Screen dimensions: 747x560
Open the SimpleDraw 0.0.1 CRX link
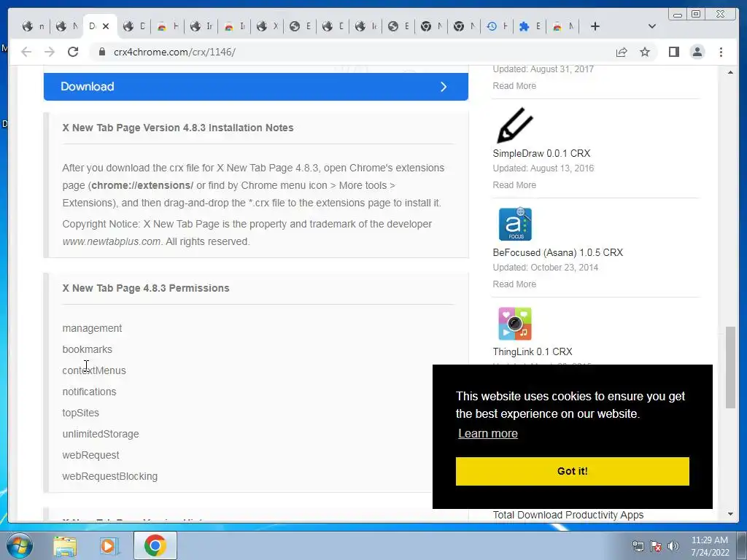(x=541, y=153)
